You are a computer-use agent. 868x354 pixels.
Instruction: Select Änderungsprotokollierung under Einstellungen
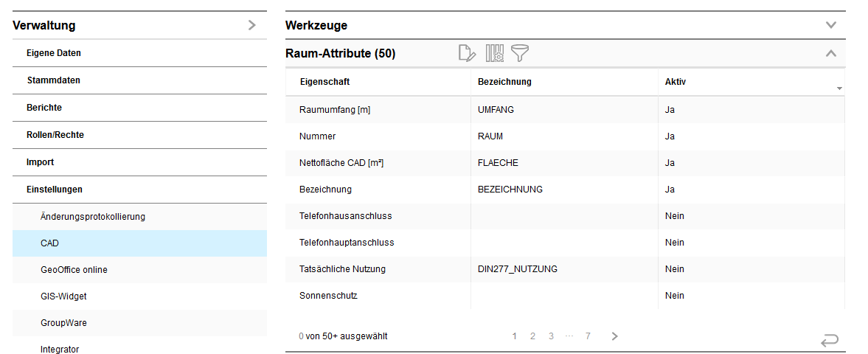tap(93, 217)
